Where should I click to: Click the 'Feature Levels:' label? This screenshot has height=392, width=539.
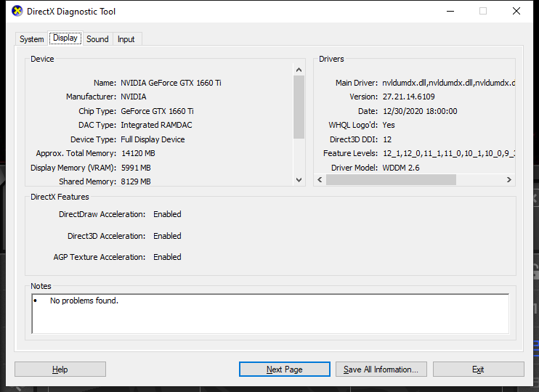click(350, 153)
